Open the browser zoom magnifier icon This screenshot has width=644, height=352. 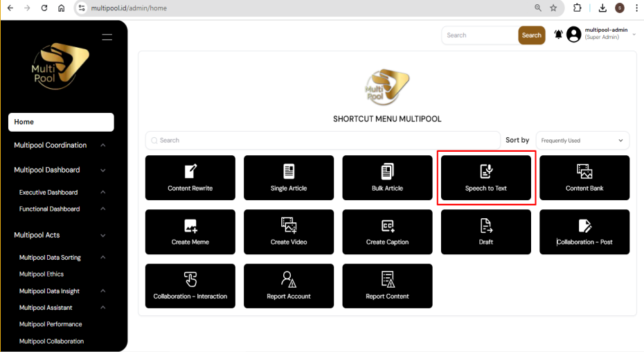tap(537, 8)
